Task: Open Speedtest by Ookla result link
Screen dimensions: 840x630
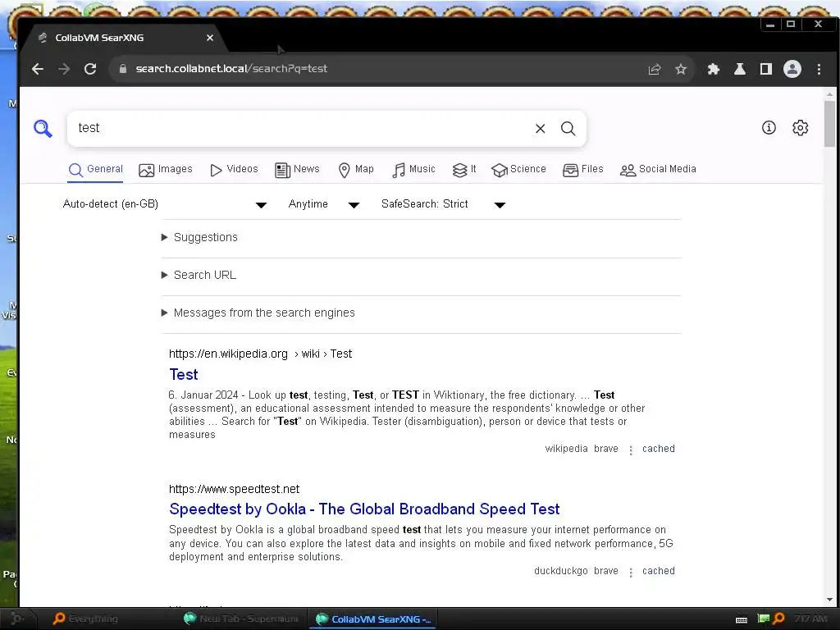Action: [364, 509]
